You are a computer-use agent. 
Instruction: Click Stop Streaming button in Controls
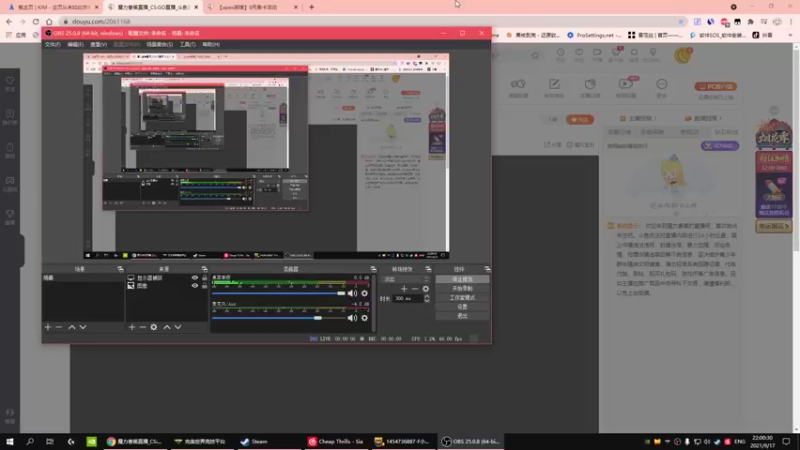click(x=462, y=279)
